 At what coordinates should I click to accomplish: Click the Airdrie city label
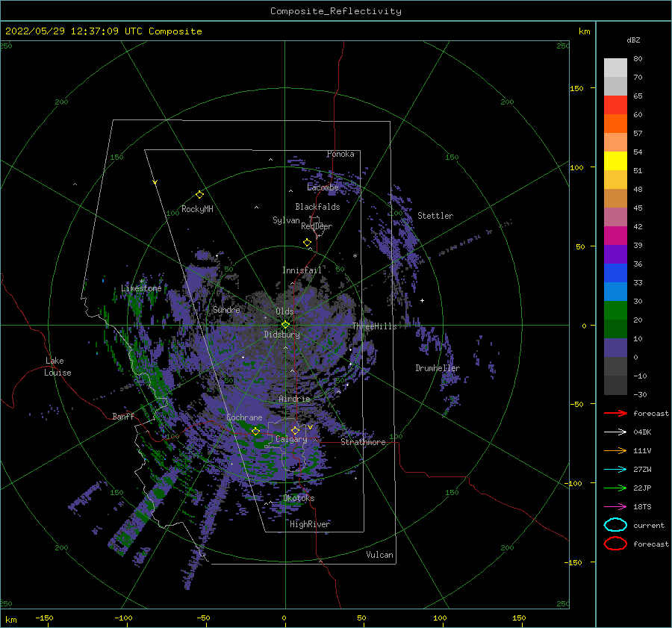tap(294, 399)
